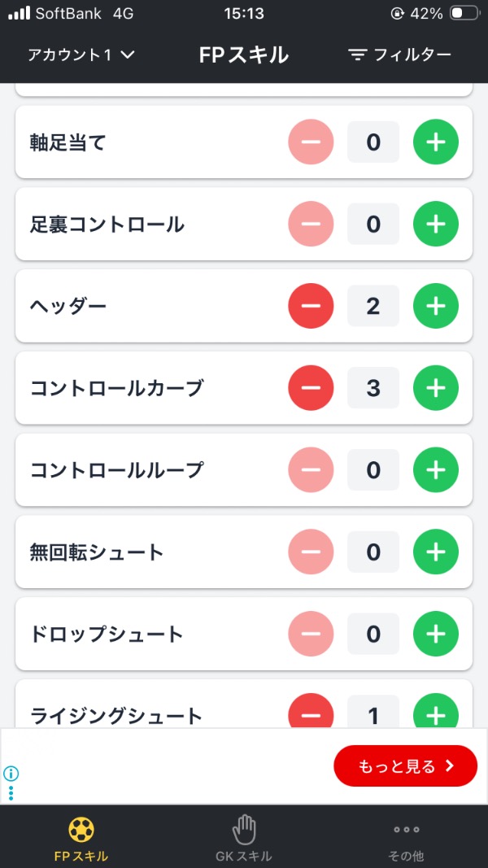
Task: Open the ad info icon
Action: coord(11,774)
